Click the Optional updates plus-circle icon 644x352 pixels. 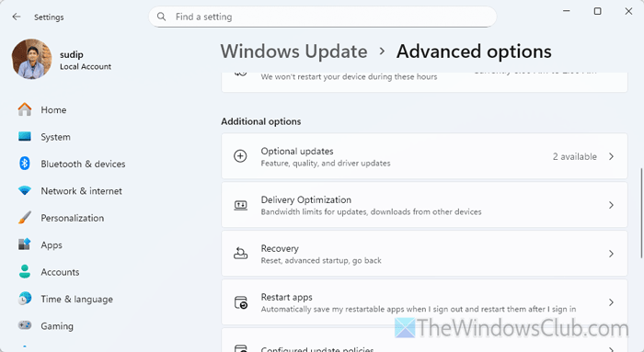(240, 156)
